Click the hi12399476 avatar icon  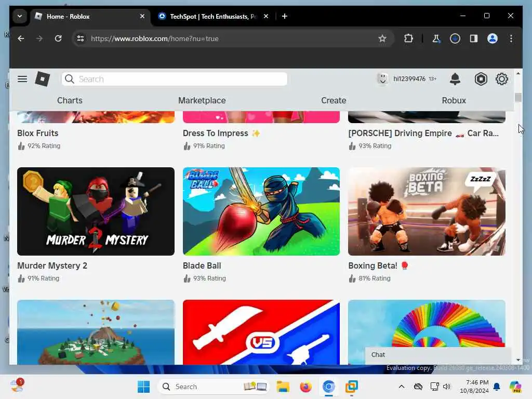[x=382, y=79]
